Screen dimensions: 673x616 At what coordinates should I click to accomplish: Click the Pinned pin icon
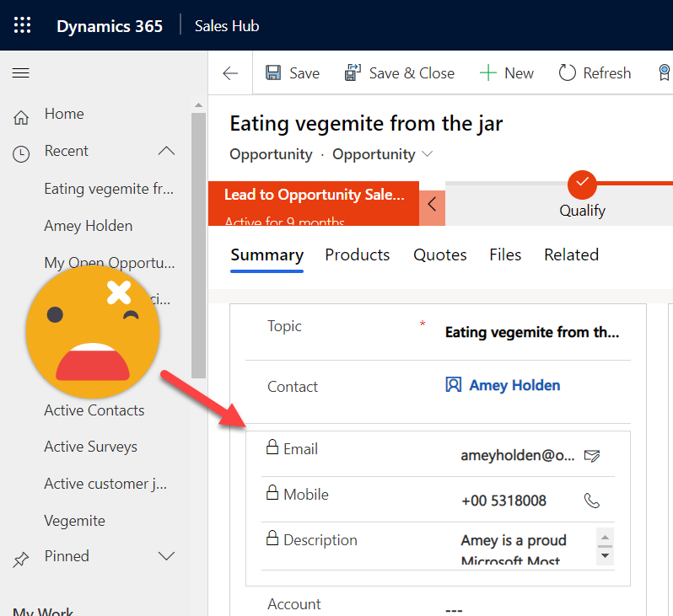tap(20, 560)
